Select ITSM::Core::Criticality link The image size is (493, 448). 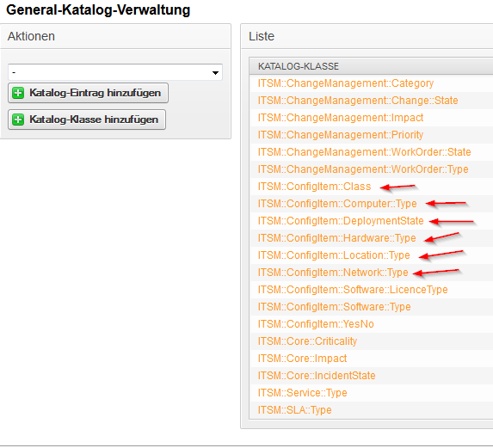tap(307, 341)
